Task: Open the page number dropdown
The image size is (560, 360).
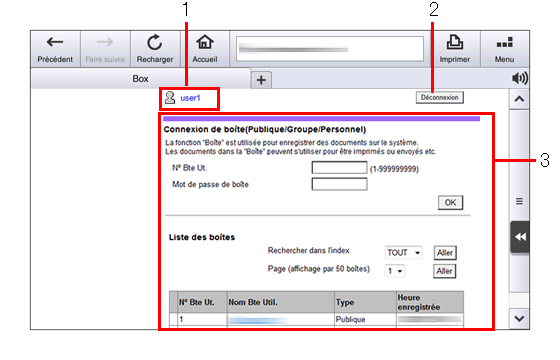Action: click(394, 271)
